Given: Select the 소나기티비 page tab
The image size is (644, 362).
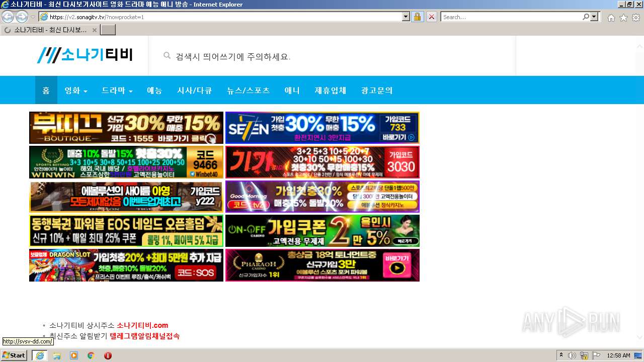Looking at the screenshot, I should click(50, 30).
